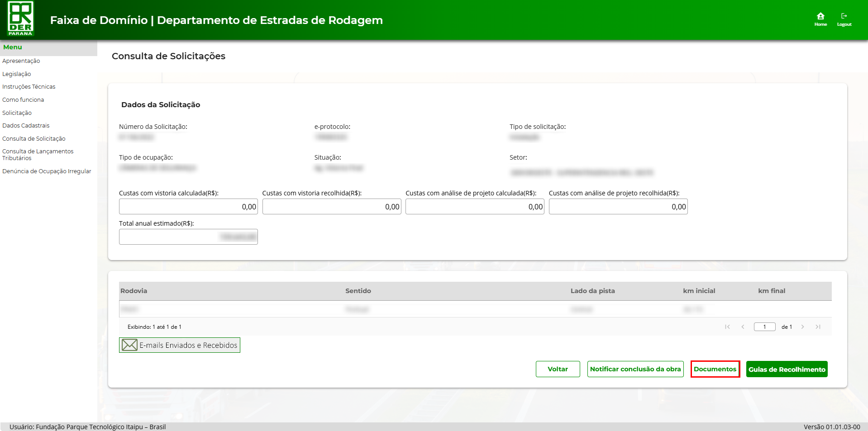Click the DER Paraná logo
Screen dimensions: 868x431
[20, 19]
